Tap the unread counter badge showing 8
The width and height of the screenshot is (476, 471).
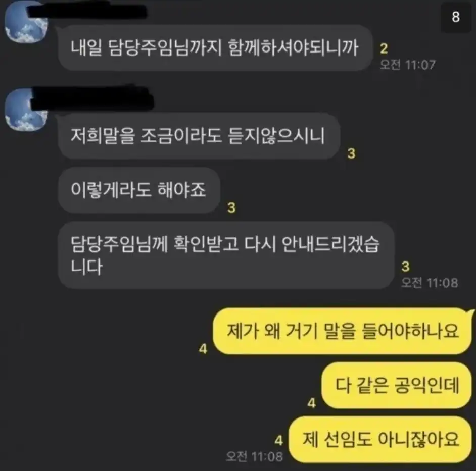click(x=455, y=17)
